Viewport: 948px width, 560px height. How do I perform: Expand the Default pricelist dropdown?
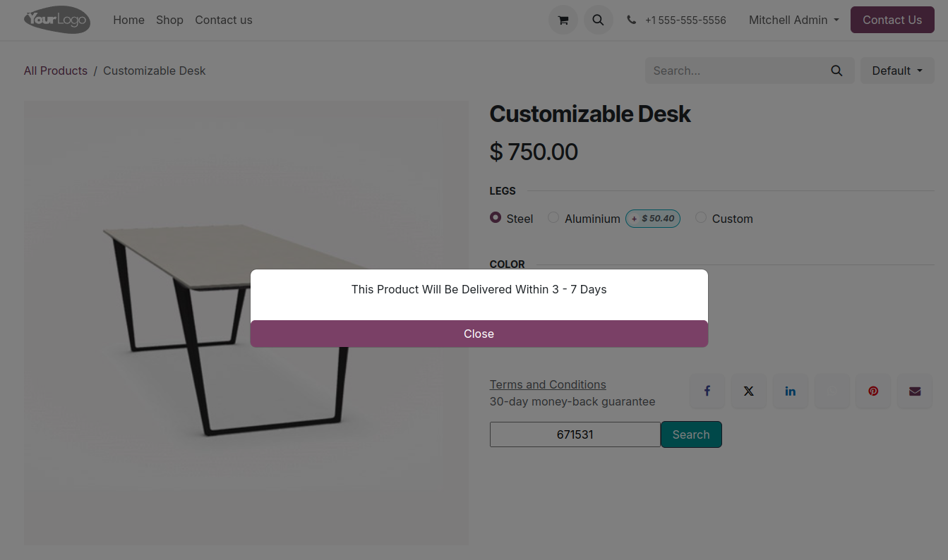tap(897, 71)
